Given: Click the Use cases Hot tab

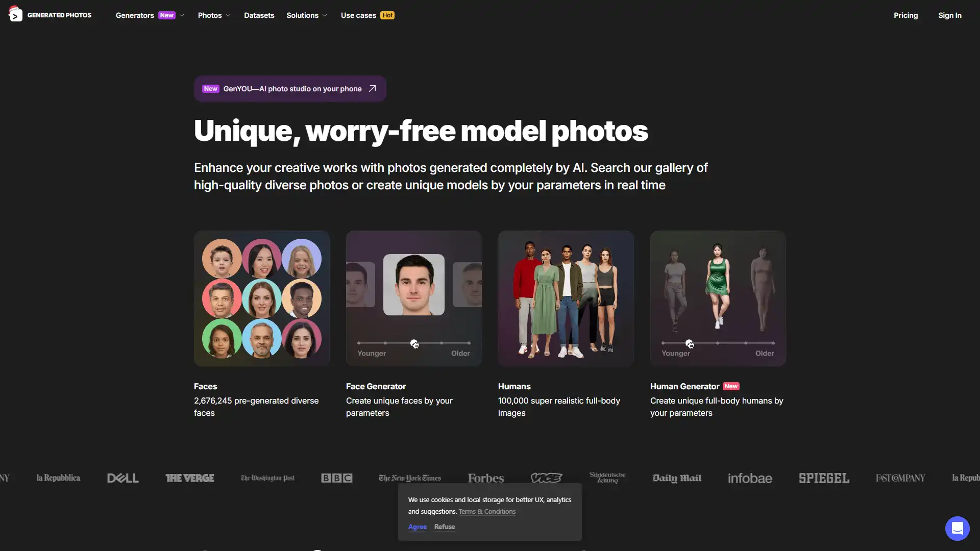Looking at the screenshot, I should tap(367, 15).
